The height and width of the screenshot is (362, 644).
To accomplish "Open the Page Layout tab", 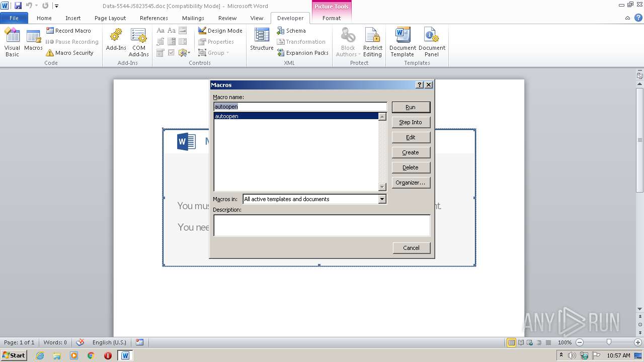I will 110,18.
